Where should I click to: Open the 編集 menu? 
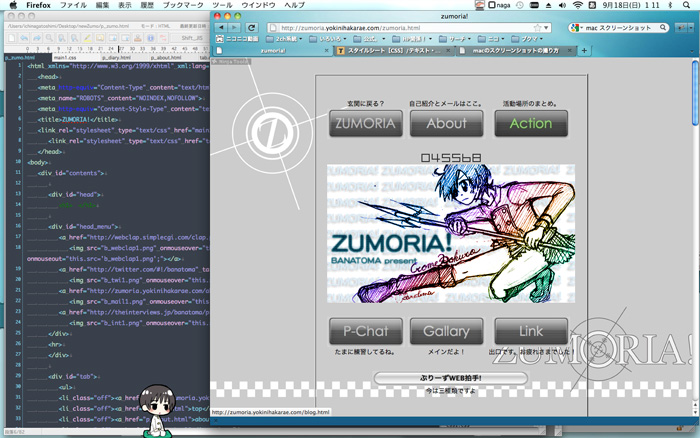(x=102, y=5)
